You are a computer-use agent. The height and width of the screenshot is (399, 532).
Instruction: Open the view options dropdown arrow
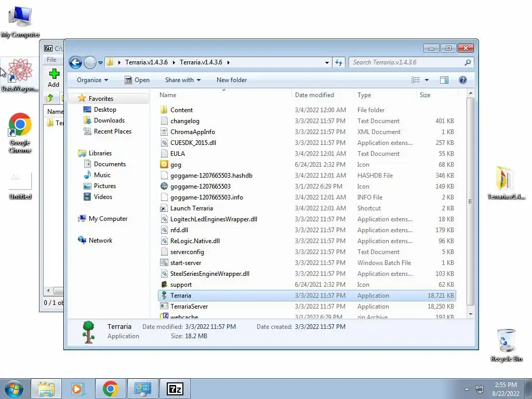click(427, 80)
